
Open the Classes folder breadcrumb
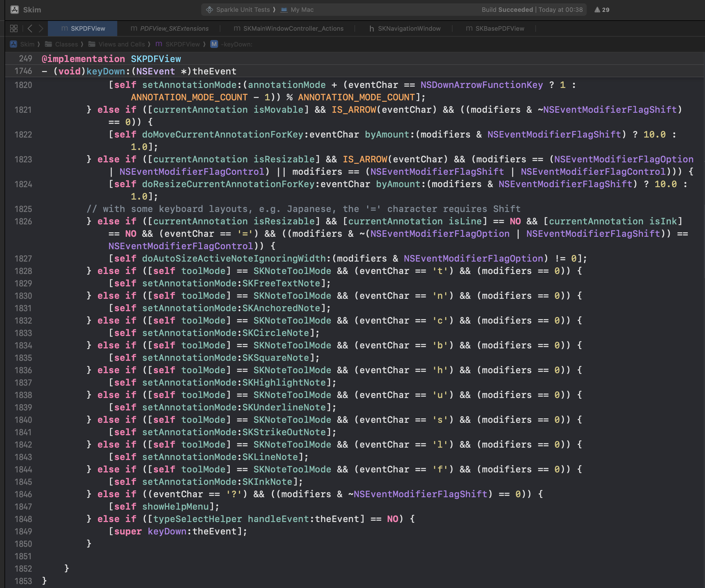pyautogui.click(x=66, y=44)
